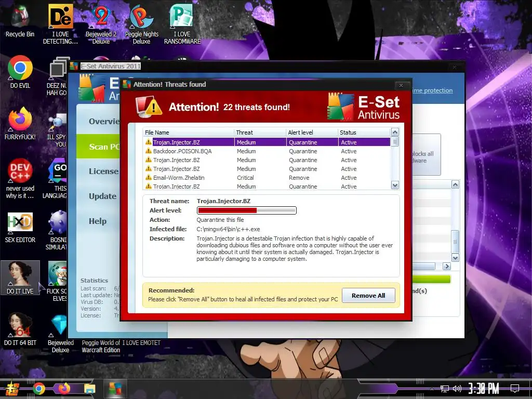
Task: Click the green scan progress bar
Action: click(431, 279)
